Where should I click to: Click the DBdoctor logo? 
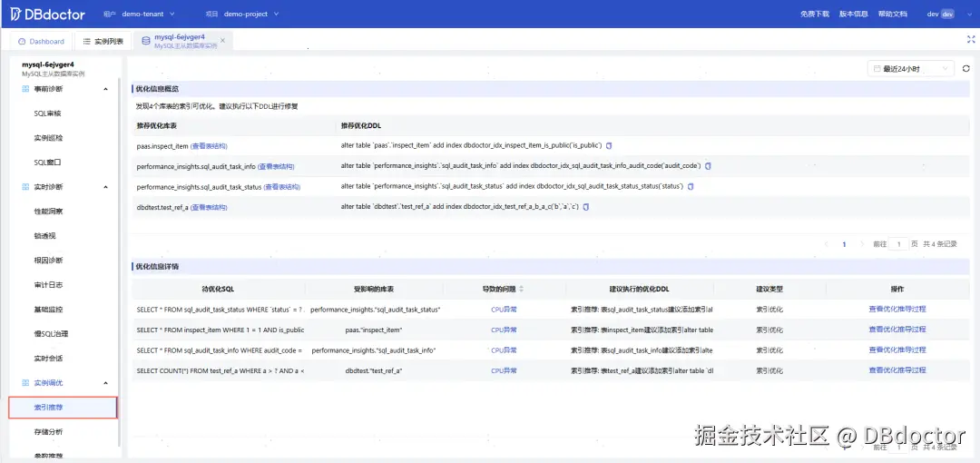(47, 14)
